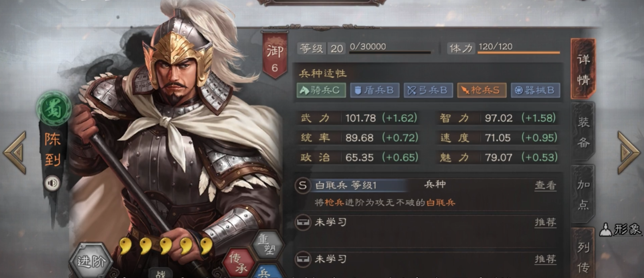Select the 弓兵B archer aptitude badge
This screenshot has width=644, height=278.
coord(428,90)
